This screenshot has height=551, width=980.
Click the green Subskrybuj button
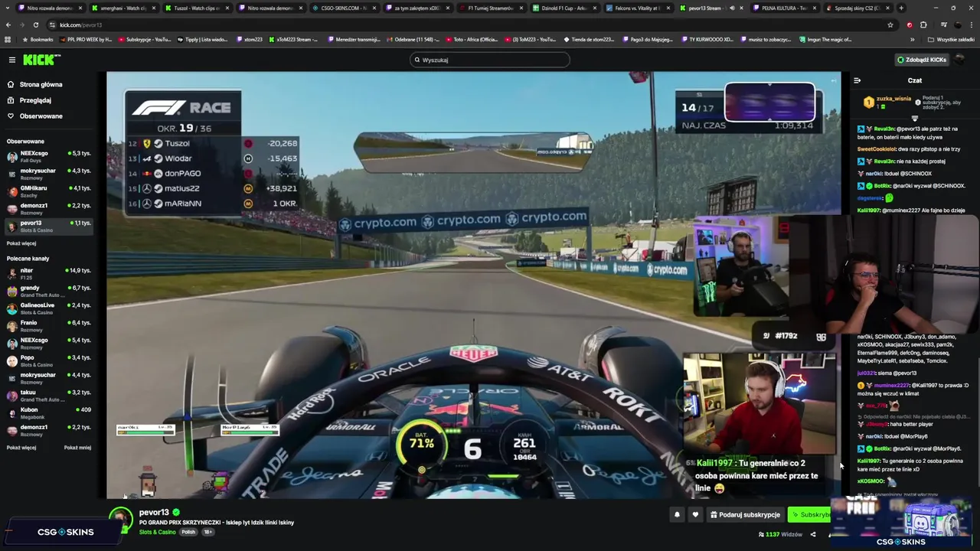808,515
